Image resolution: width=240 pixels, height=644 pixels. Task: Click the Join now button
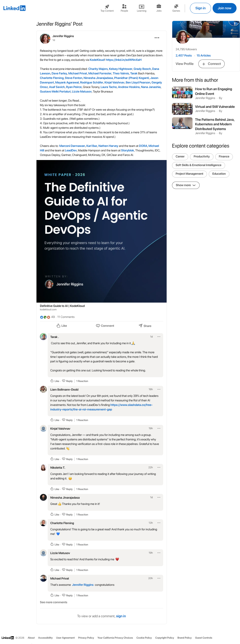tap(224, 8)
